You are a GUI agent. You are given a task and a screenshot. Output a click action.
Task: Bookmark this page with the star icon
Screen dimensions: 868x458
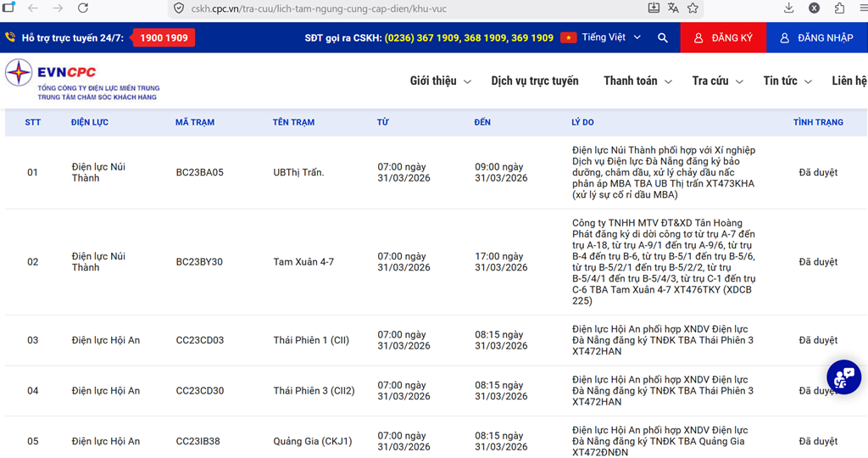(693, 8)
